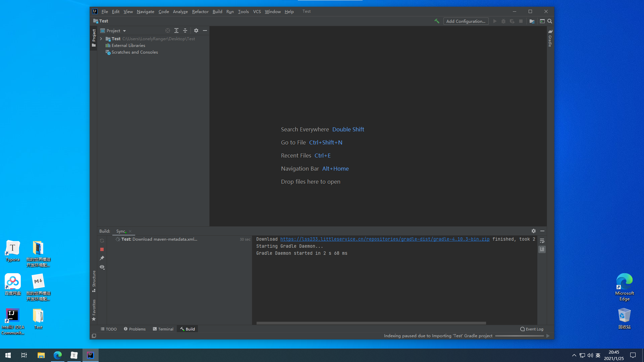The image size is (644, 362).
Task: Open Build tool window settings gear
Action: click(534, 231)
